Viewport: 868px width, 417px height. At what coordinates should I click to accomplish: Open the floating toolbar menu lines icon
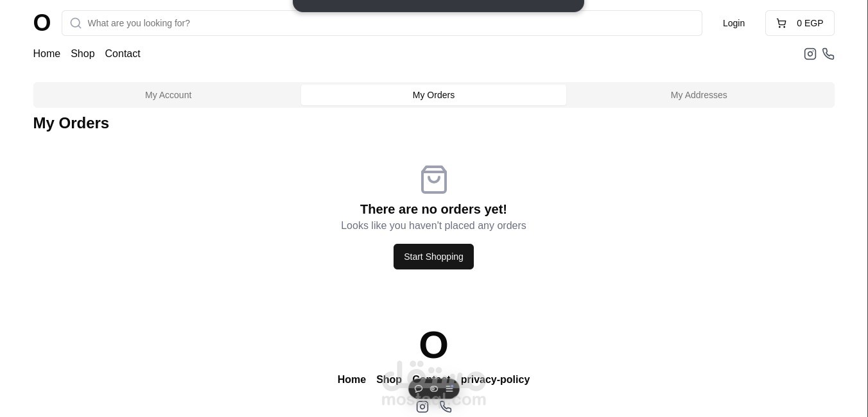[449, 389]
